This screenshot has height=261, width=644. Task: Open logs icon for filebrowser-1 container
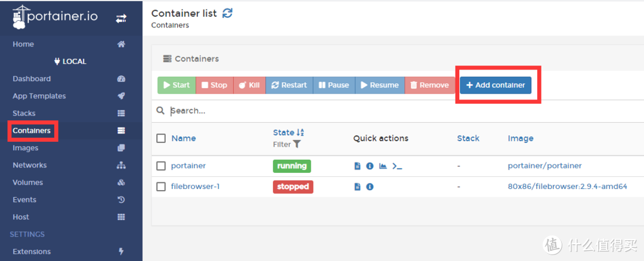point(357,187)
